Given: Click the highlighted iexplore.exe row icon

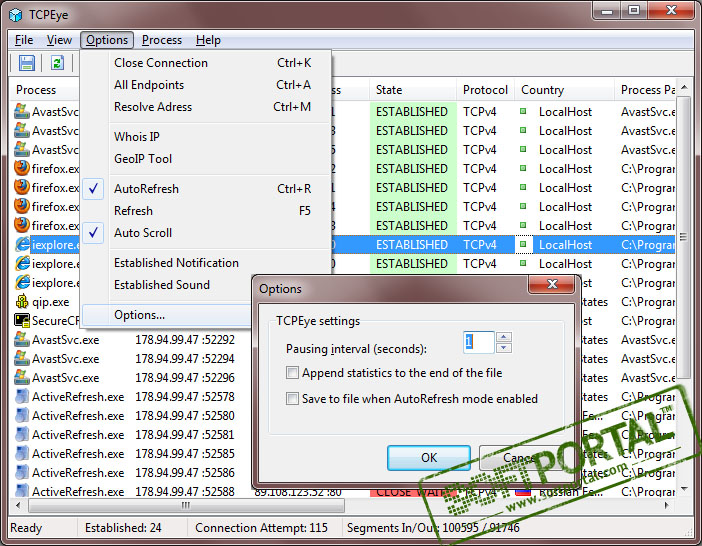Looking at the screenshot, I should click(x=22, y=244).
